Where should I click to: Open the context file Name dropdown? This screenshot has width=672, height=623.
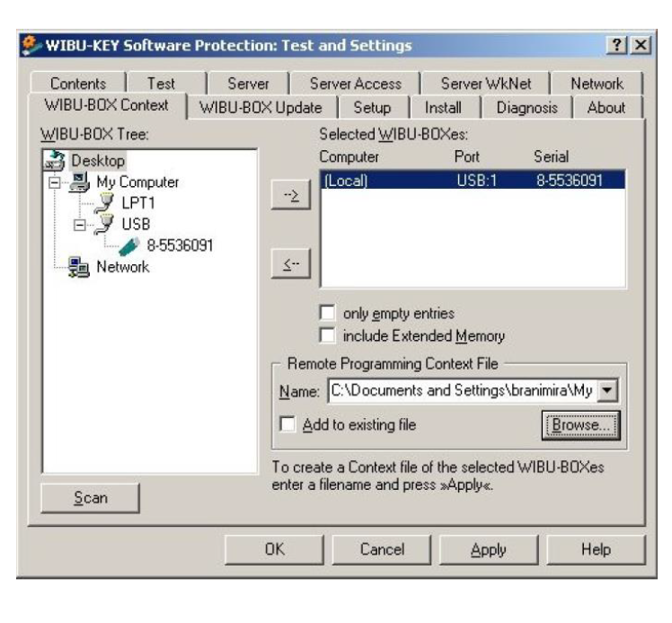point(607,390)
